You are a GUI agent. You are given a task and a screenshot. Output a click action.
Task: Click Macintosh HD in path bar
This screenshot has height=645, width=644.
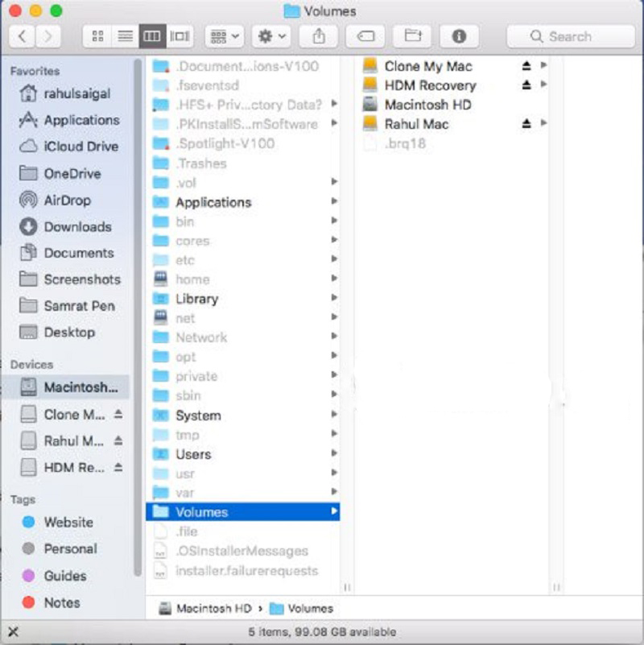click(x=205, y=609)
